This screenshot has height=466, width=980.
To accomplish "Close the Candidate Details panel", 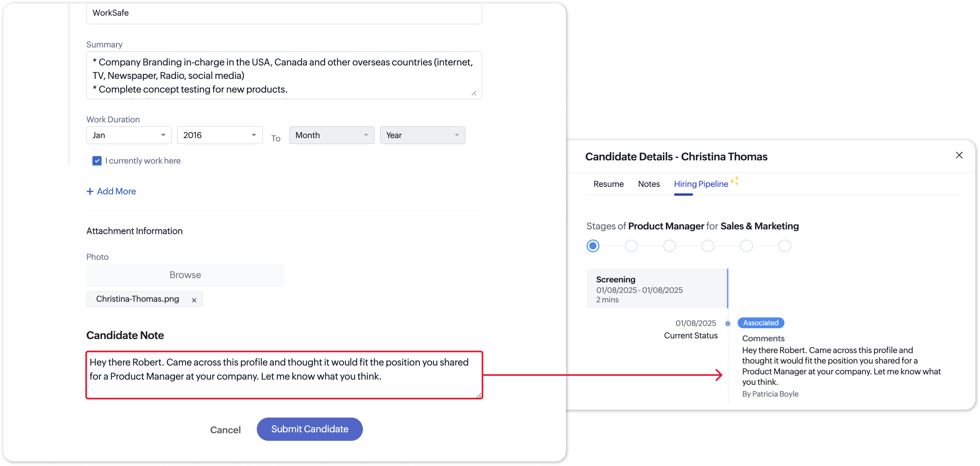I will point(959,155).
